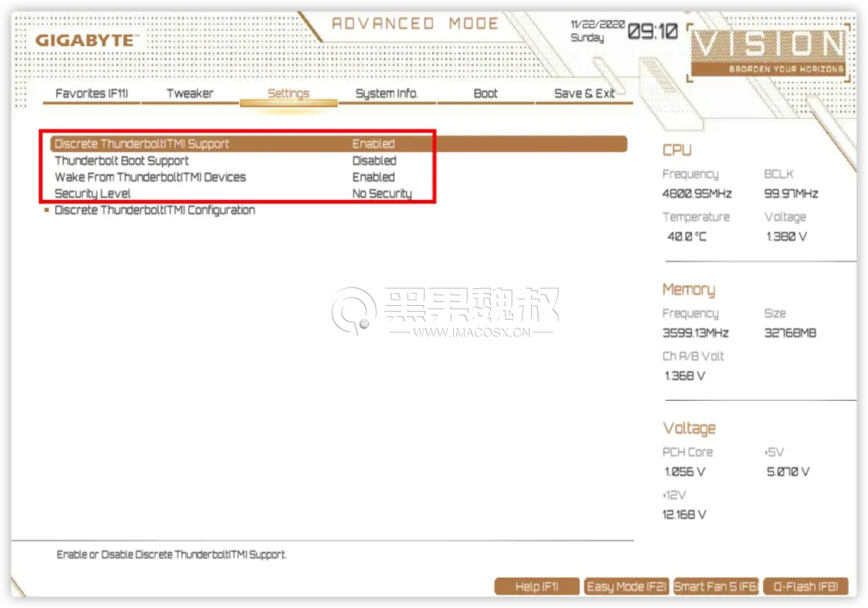
Task: Click the GIGABYTE logo
Action: point(85,40)
